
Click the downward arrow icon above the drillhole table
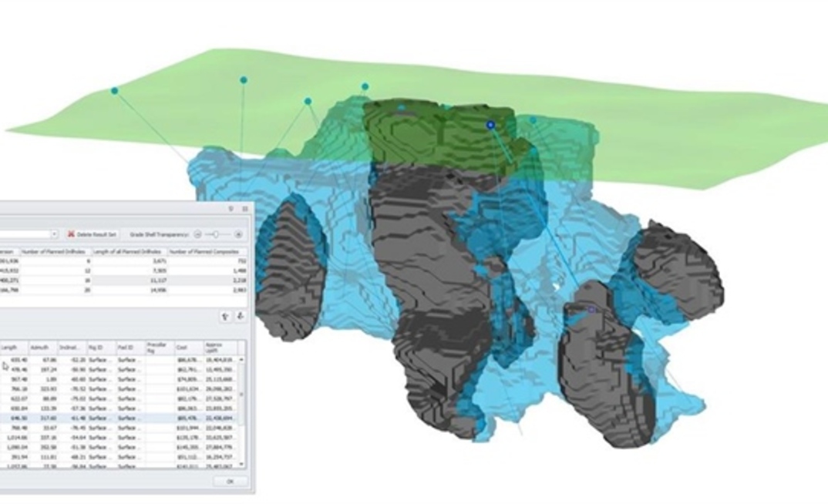pos(239,317)
